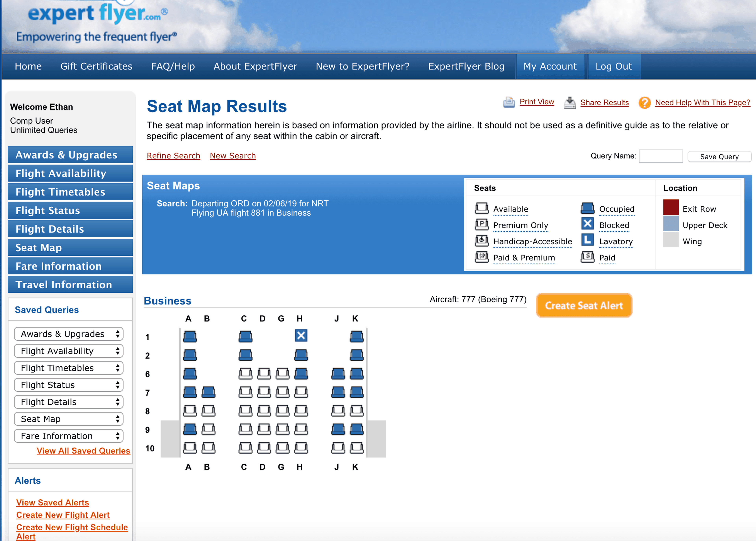Image resolution: width=756 pixels, height=541 pixels.
Task: Click the Refine Search link
Action: click(x=173, y=156)
